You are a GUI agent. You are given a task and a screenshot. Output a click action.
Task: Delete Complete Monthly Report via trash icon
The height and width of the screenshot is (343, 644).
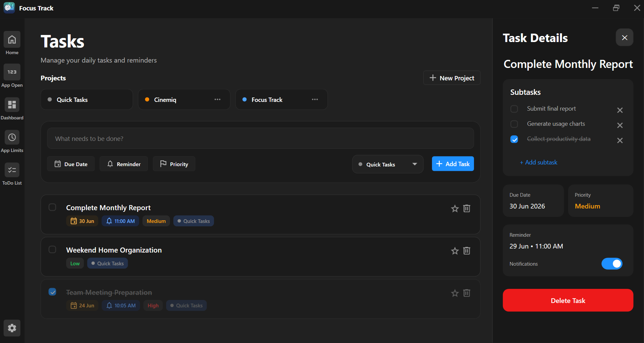tap(467, 208)
